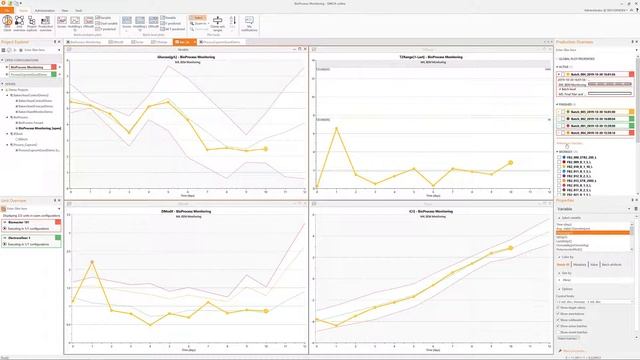Switch to the ProcessExposeGoodDemo document tab
The width and height of the screenshot is (640, 360).
220,42
